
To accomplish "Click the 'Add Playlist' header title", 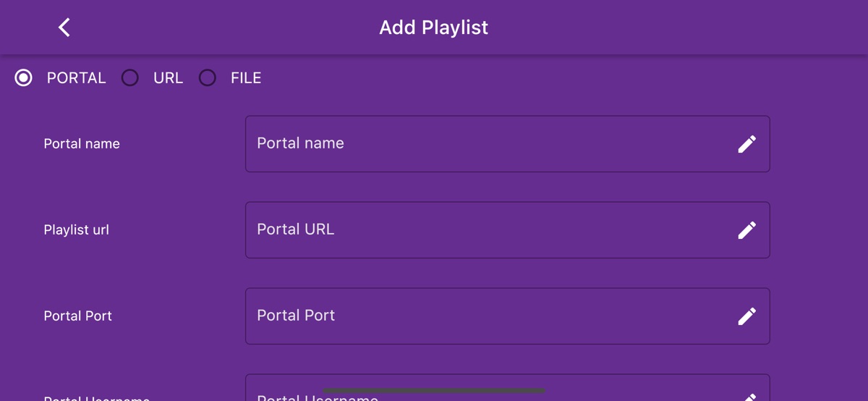I will pos(433,28).
